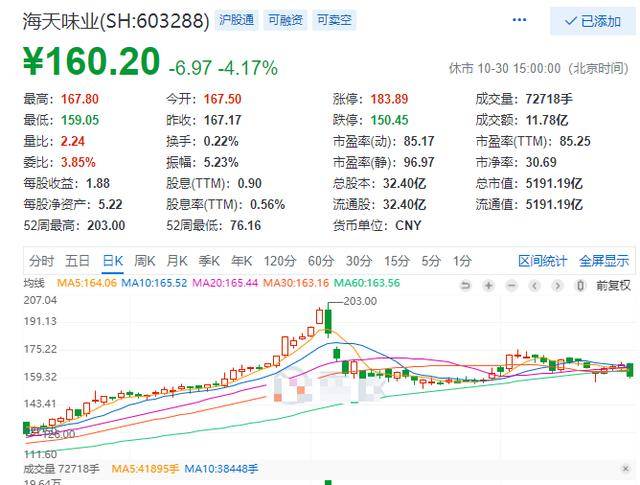Image resolution: width=640 pixels, height=485 pixels.
Task: Shift chart left with the left chevron icon
Action: pyautogui.click(x=534, y=285)
